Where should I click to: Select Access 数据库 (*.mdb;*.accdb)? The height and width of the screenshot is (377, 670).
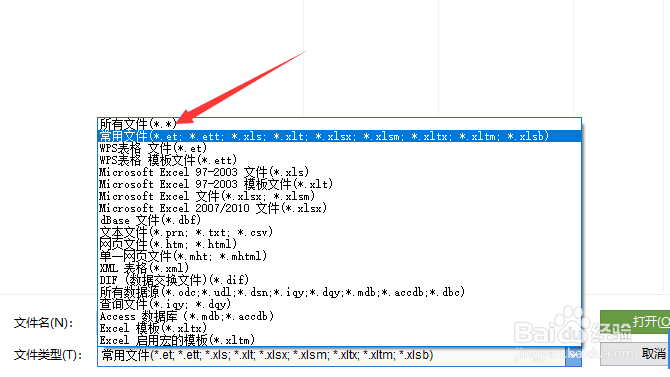(340, 316)
